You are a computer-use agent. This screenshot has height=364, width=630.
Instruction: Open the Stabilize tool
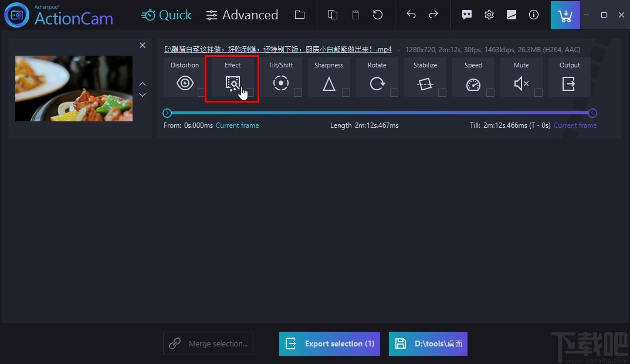click(x=425, y=84)
